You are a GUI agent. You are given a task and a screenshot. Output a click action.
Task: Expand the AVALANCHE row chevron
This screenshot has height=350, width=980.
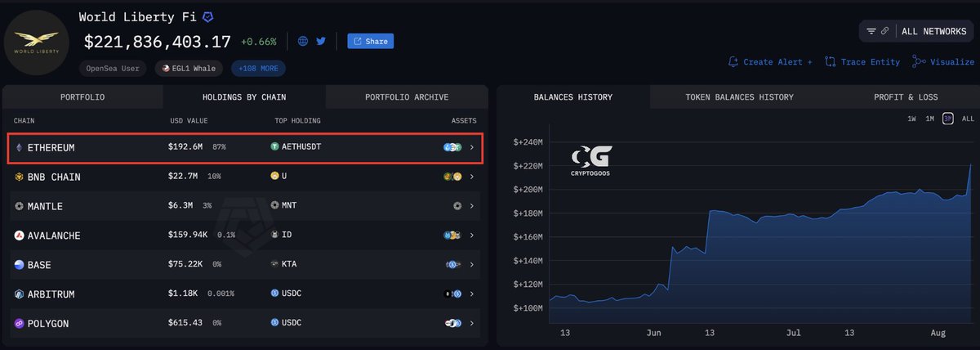click(x=472, y=236)
